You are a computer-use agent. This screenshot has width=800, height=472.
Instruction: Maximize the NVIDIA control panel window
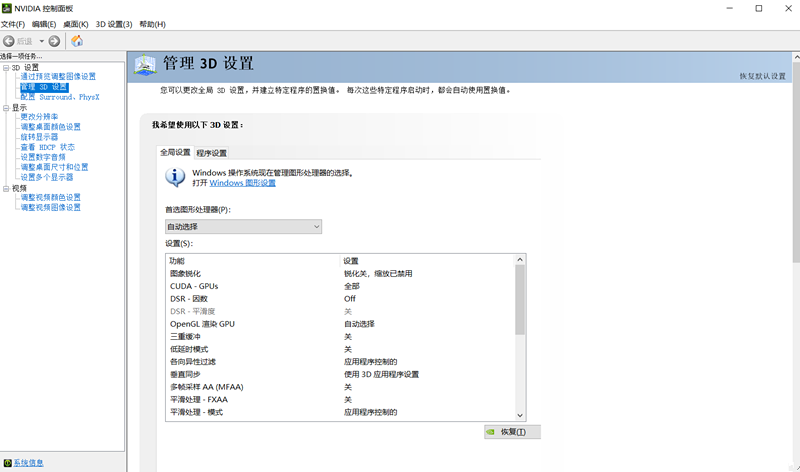pyautogui.click(x=759, y=8)
